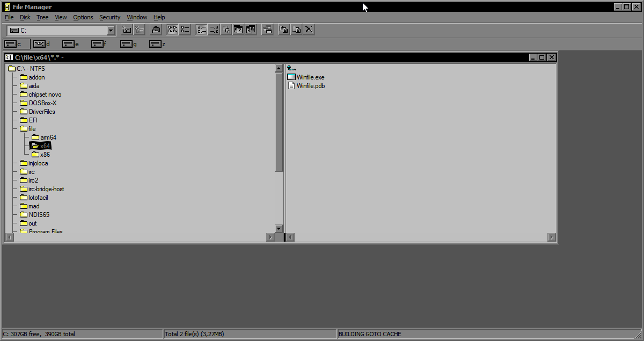Click tree pane horizontal scrollbar right arrow
Viewport: 644px width, 341px height.
click(270, 237)
